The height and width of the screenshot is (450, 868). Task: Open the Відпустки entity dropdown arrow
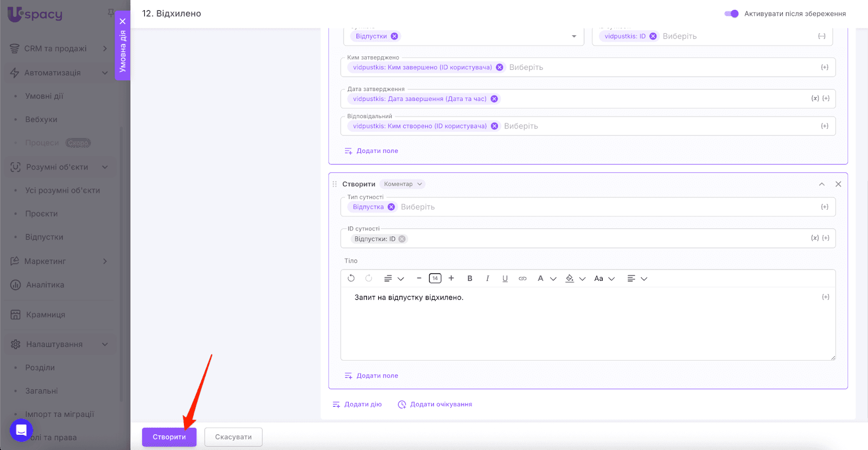pos(574,36)
